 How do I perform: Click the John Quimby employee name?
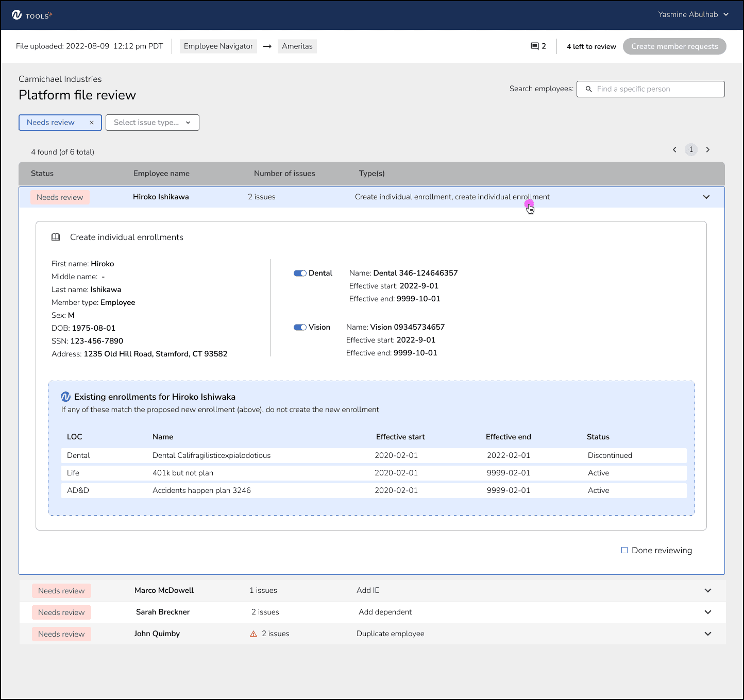coord(157,634)
